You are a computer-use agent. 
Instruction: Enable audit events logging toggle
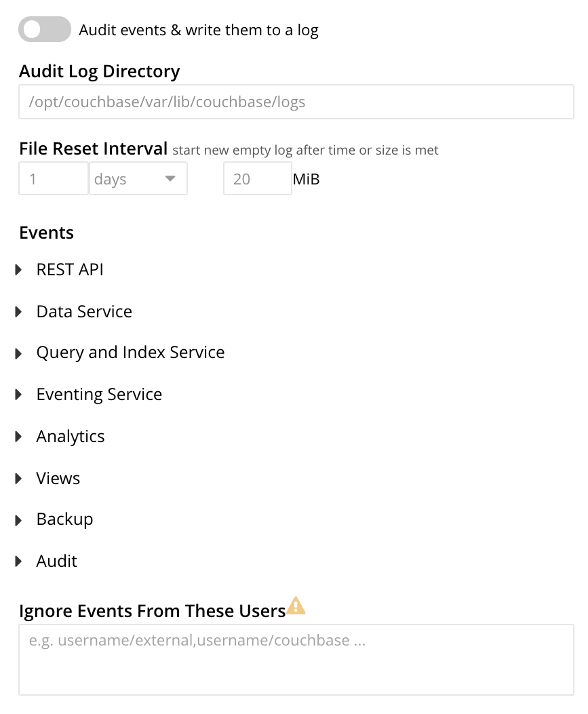(43, 29)
